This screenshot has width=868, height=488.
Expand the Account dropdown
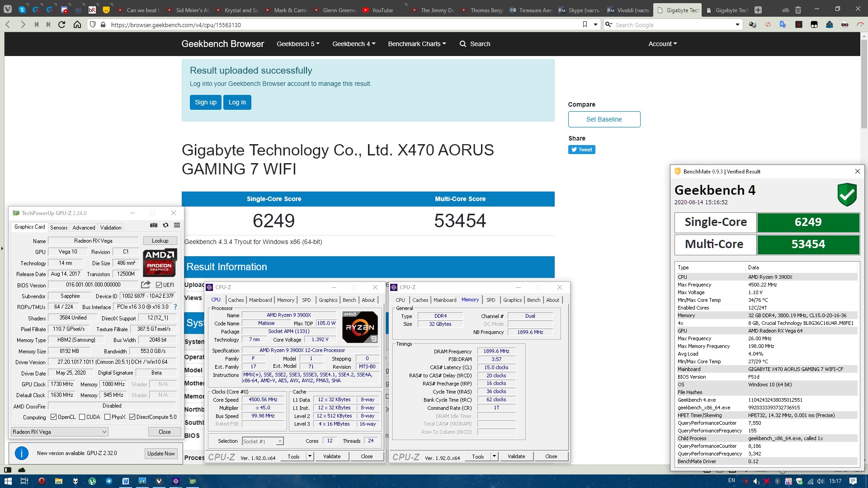663,44
